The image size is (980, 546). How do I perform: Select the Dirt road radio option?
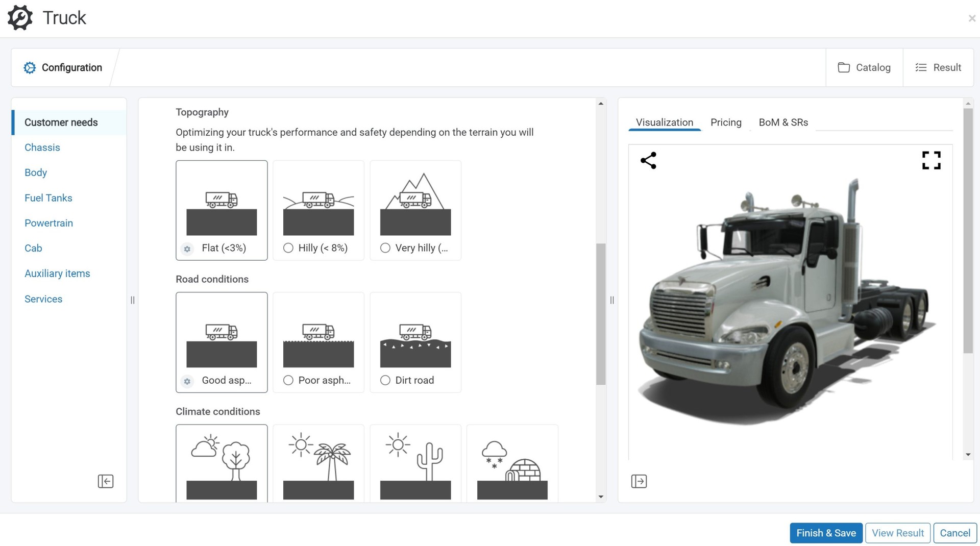(385, 380)
